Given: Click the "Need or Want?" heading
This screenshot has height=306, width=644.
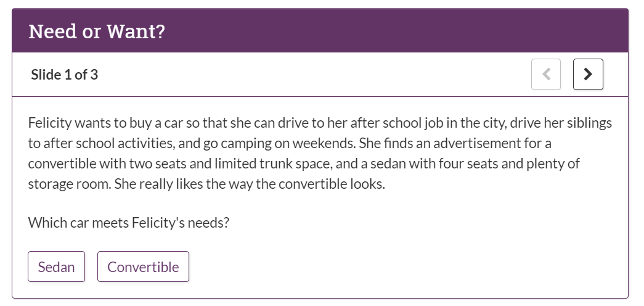Looking at the screenshot, I should click(x=97, y=31).
